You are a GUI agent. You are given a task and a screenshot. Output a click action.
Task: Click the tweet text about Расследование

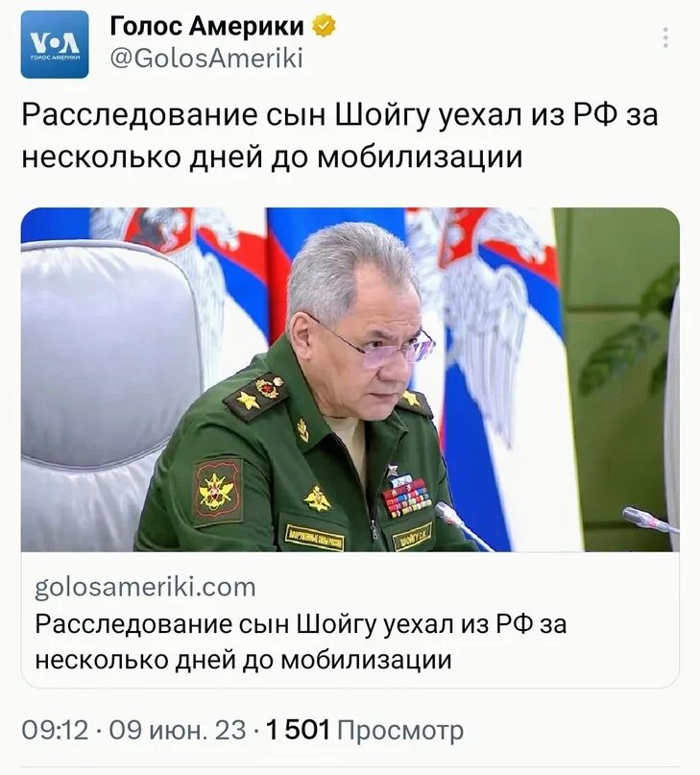pos(340,136)
